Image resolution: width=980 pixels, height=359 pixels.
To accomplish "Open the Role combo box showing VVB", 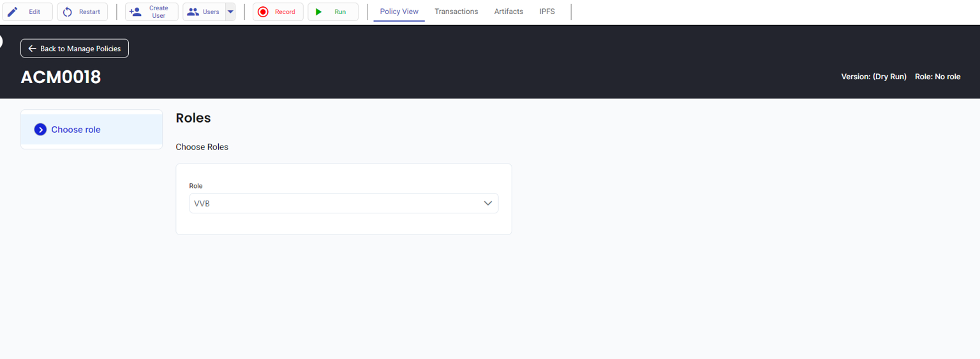I will click(336, 203).
